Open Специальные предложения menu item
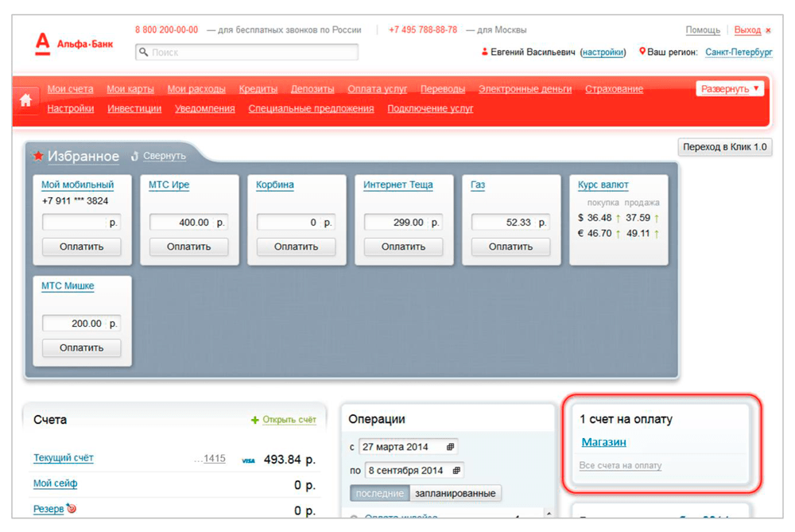795x532 pixels. (x=311, y=108)
